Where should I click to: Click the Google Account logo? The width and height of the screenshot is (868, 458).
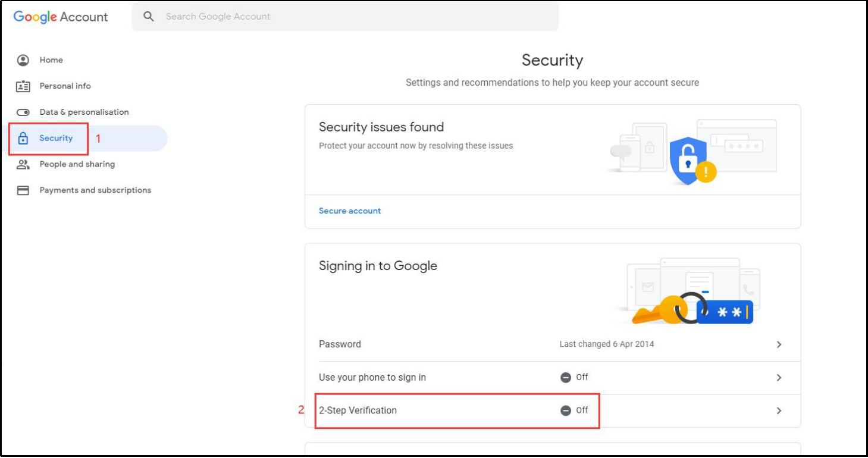tap(61, 17)
